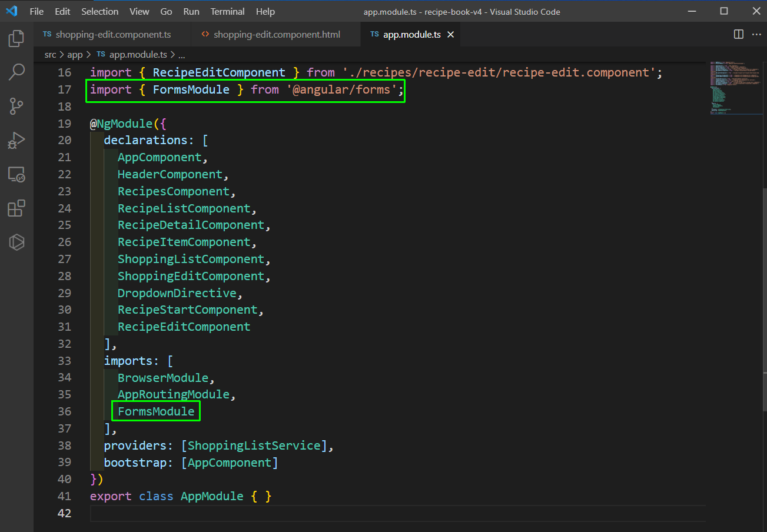The width and height of the screenshot is (767, 532).
Task: Click the bootstrap property on line 39
Action: (135, 463)
